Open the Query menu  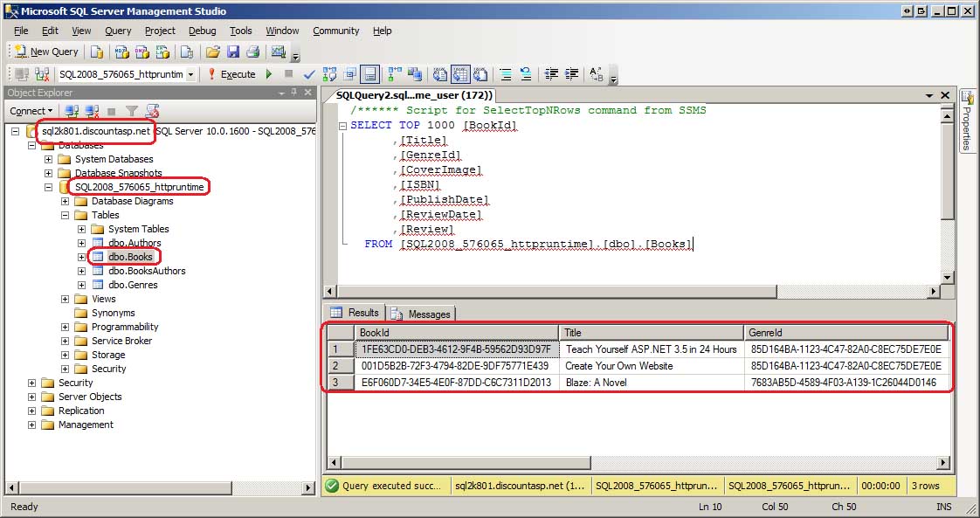coord(118,31)
